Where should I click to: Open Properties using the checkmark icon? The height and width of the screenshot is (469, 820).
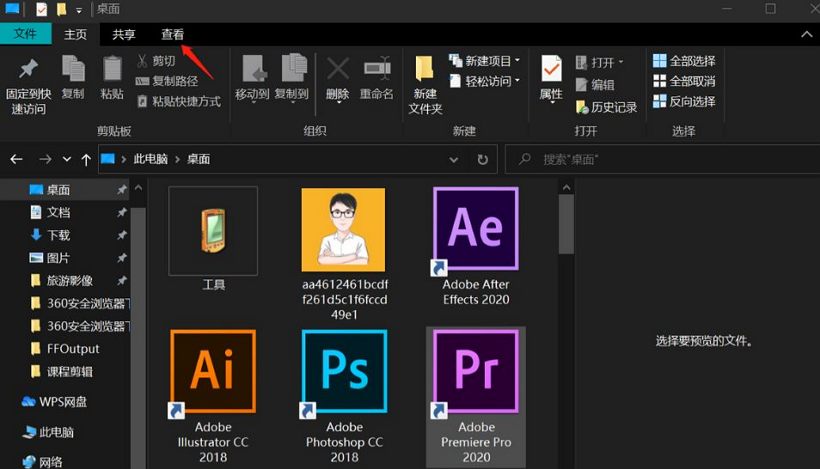pos(551,70)
